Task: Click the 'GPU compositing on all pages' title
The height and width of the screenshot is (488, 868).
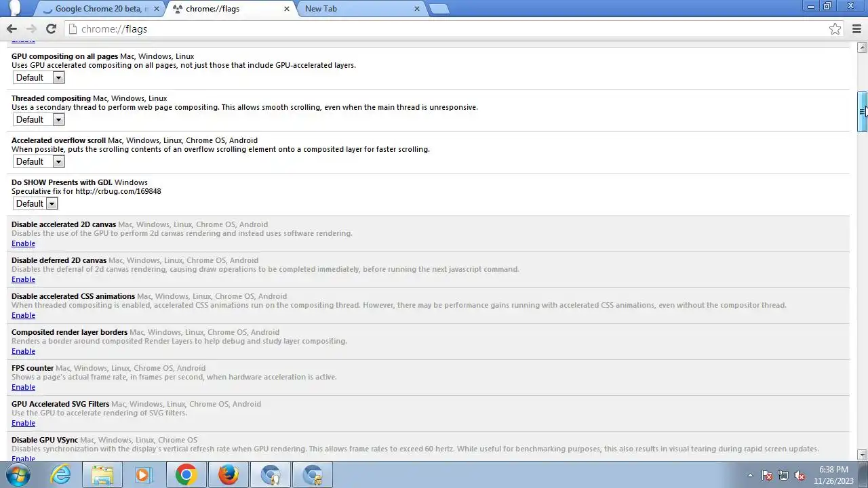Action: click(64, 56)
